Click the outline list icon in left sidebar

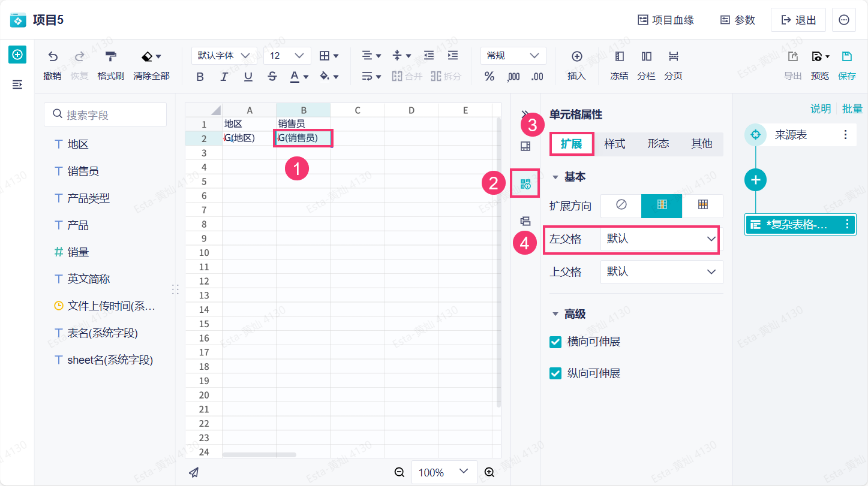(x=17, y=84)
